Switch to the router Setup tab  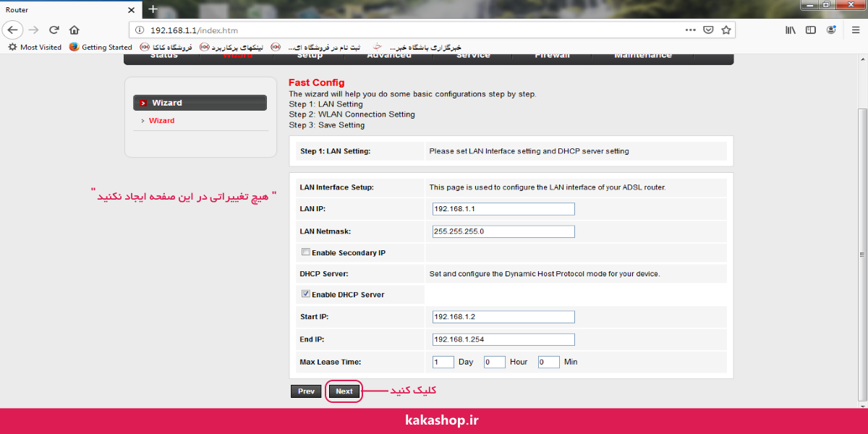[310, 56]
